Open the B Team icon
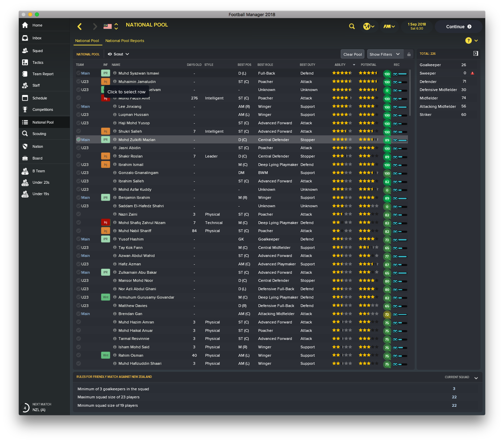Viewport: 504px width, 442px height. click(25, 171)
